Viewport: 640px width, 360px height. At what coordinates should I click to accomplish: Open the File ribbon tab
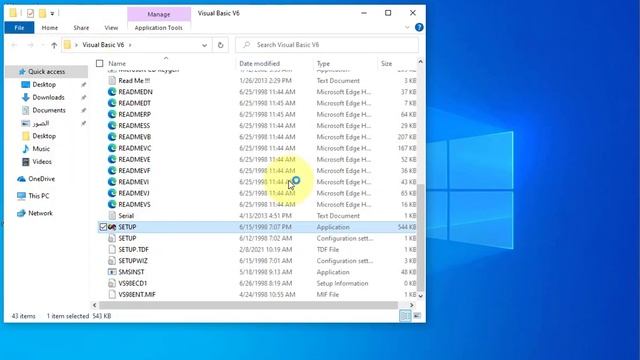coord(19,28)
